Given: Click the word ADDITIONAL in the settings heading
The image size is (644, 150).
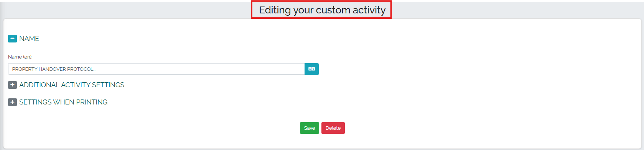Looking at the screenshot, I should (x=39, y=85).
